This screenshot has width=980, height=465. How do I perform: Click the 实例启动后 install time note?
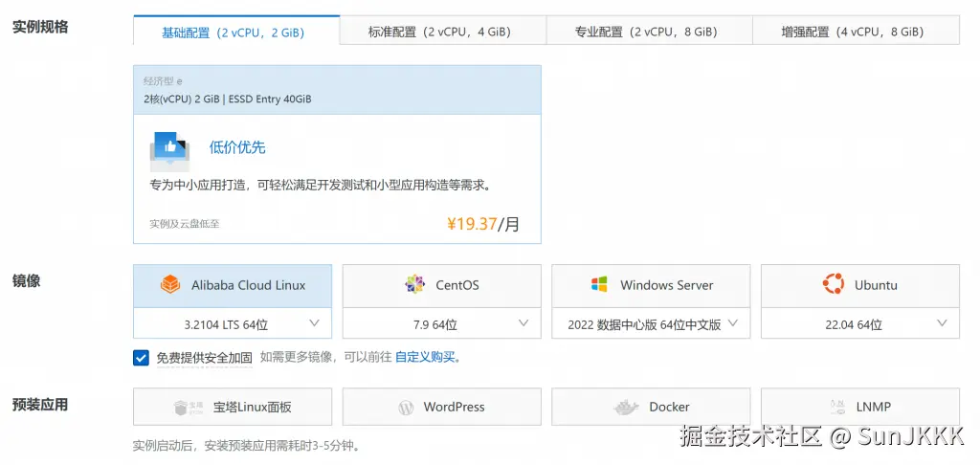[248, 446]
